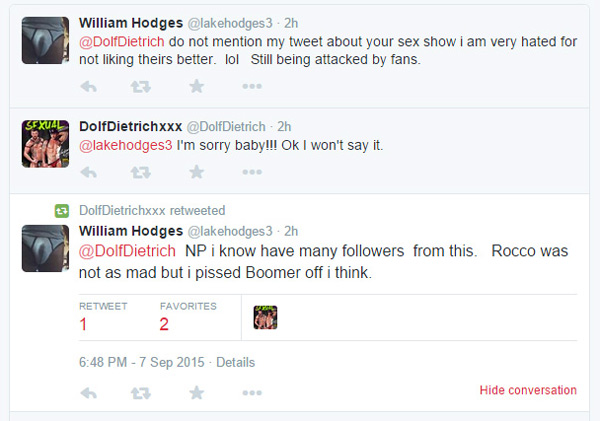View the favorites count list

tap(164, 324)
